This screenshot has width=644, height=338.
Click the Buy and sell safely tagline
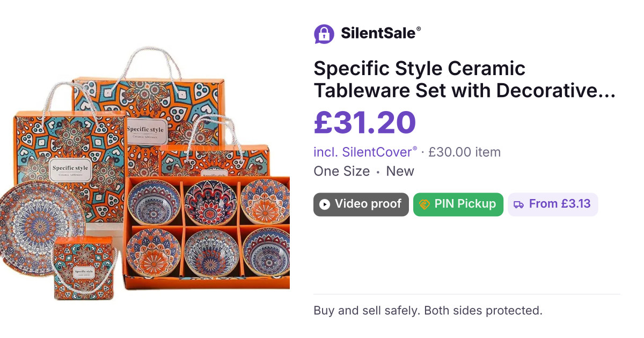coord(428,310)
